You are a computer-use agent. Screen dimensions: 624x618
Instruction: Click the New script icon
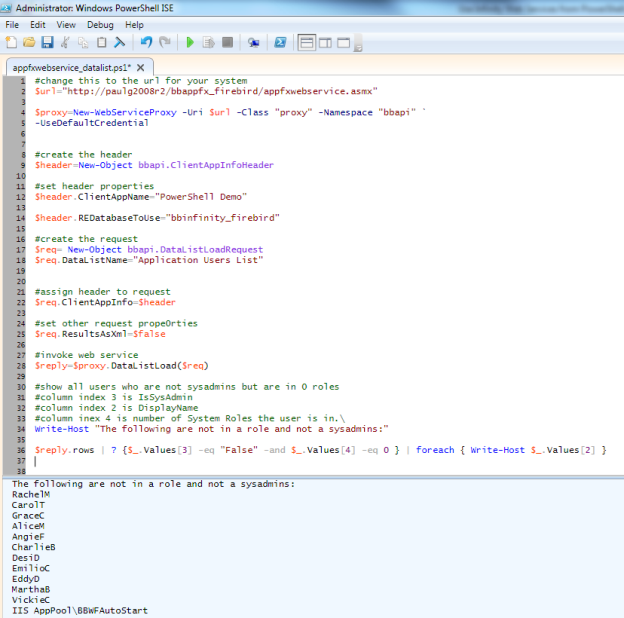[x=11, y=43]
